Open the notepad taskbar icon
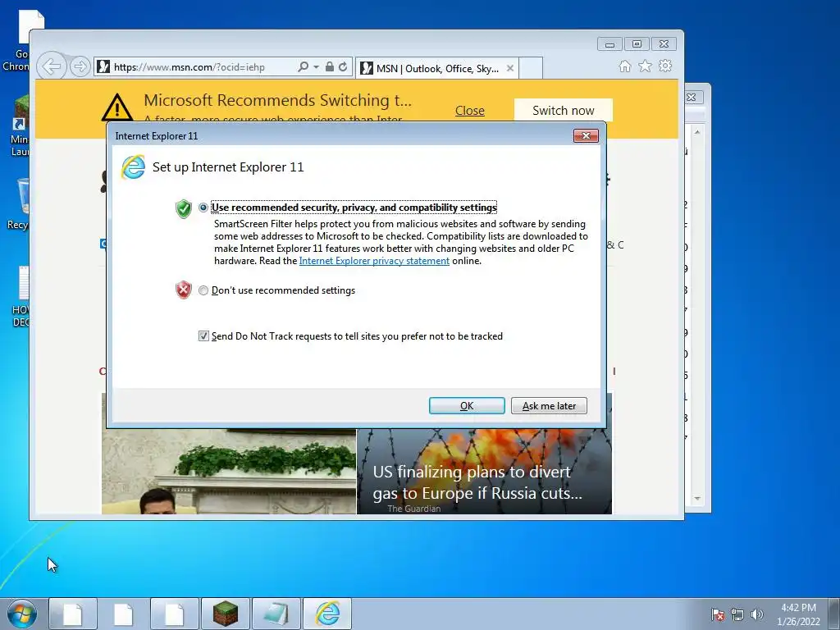This screenshot has width=840, height=630. click(276, 614)
